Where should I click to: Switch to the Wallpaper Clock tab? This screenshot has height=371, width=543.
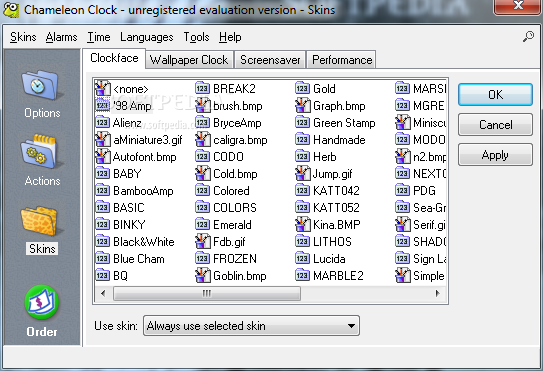click(x=189, y=60)
